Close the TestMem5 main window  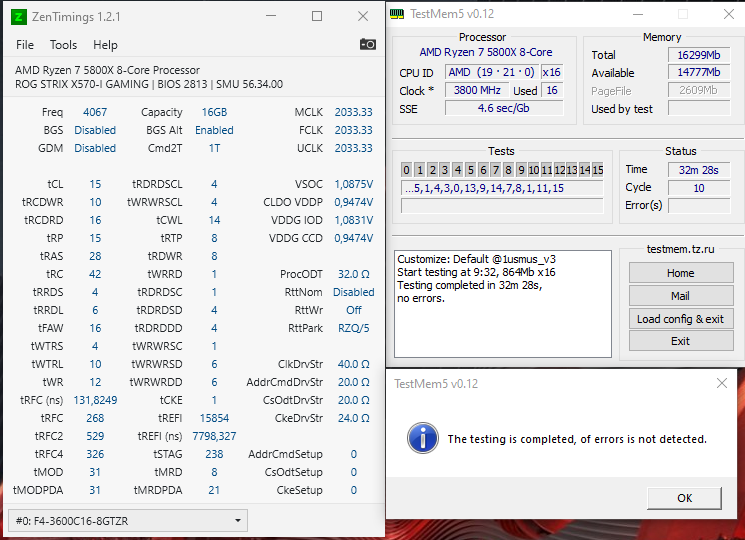[x=728, y=14]
